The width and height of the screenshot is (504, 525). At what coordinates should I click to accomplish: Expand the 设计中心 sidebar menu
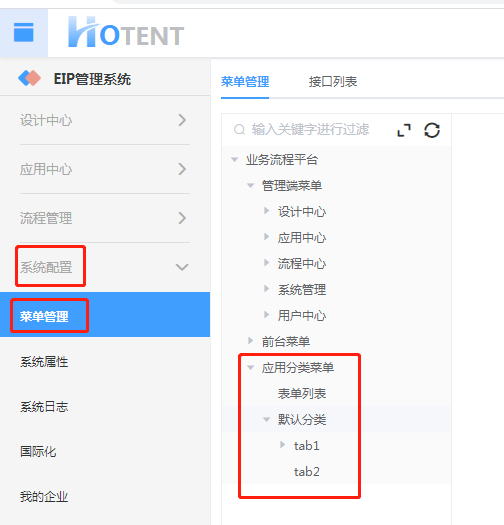coord(182,120)
